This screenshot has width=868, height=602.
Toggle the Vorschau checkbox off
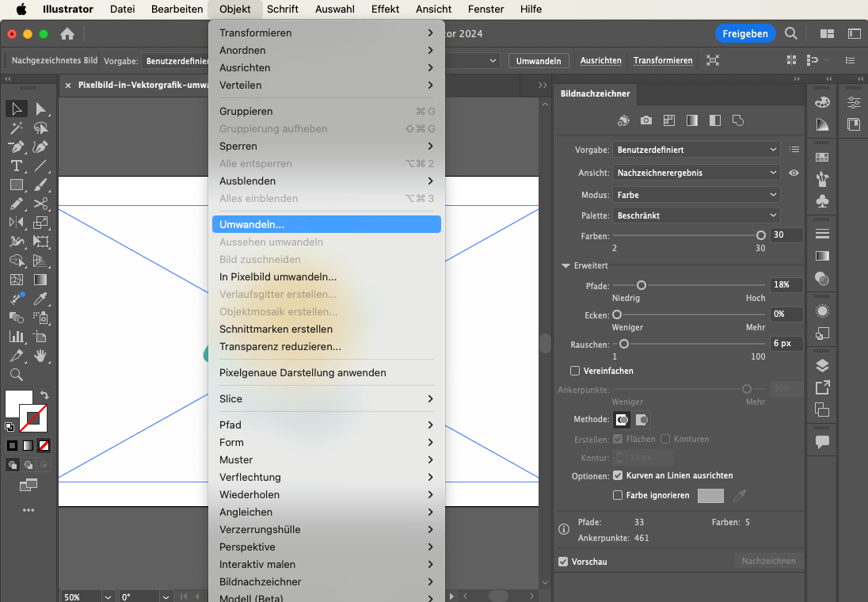click(x=564, y=562)
